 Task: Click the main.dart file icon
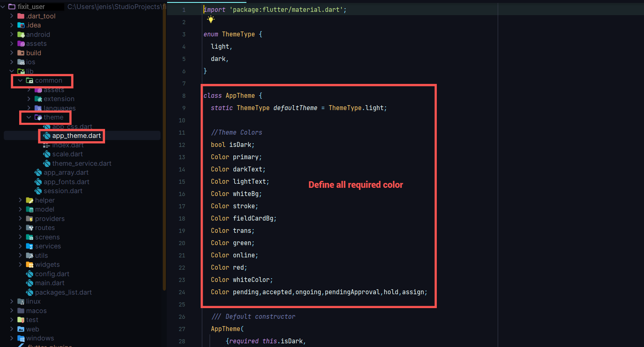tap(30, 283)
